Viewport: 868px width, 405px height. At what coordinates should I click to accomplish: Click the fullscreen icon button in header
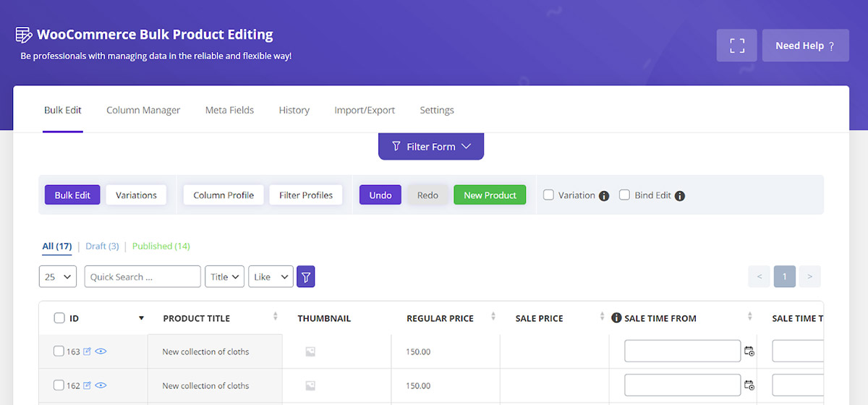tap(737, 46)
